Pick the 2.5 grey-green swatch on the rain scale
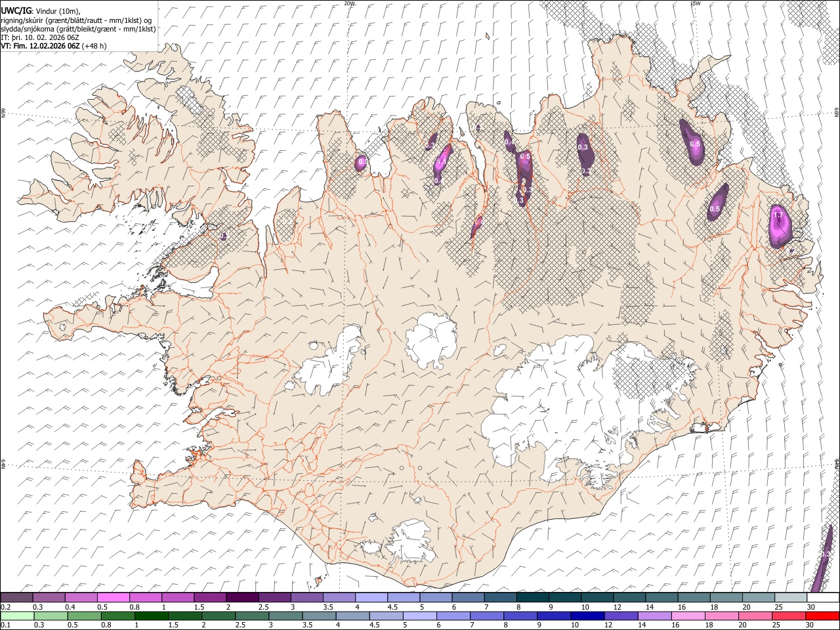840x630 pixels. click(x=252, y=616)
